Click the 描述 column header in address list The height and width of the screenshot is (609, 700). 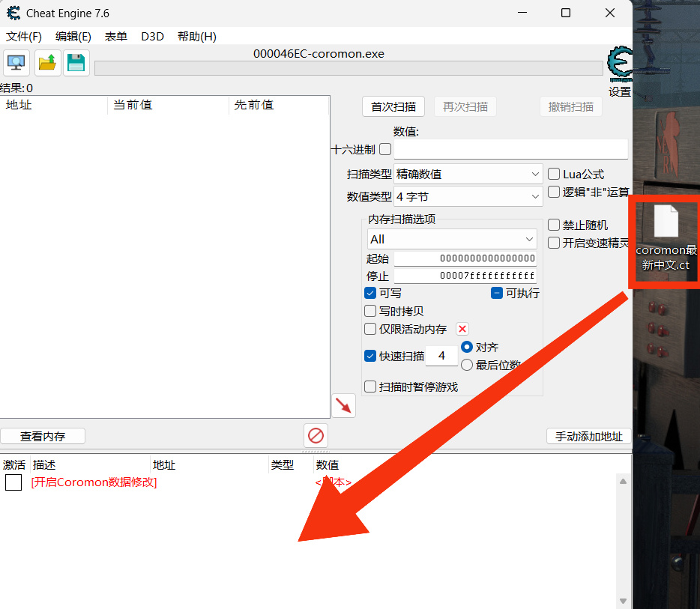click(x=89, y=465)
